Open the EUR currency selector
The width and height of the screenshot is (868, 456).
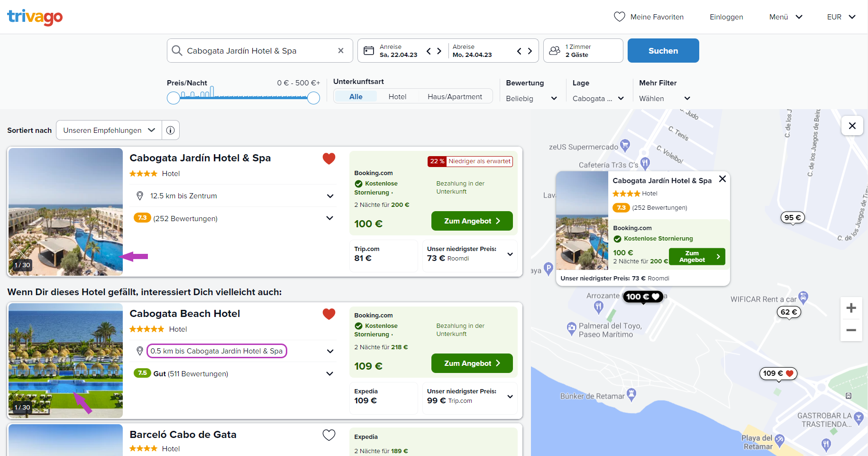pyautogui.click(x=841, y=17)
